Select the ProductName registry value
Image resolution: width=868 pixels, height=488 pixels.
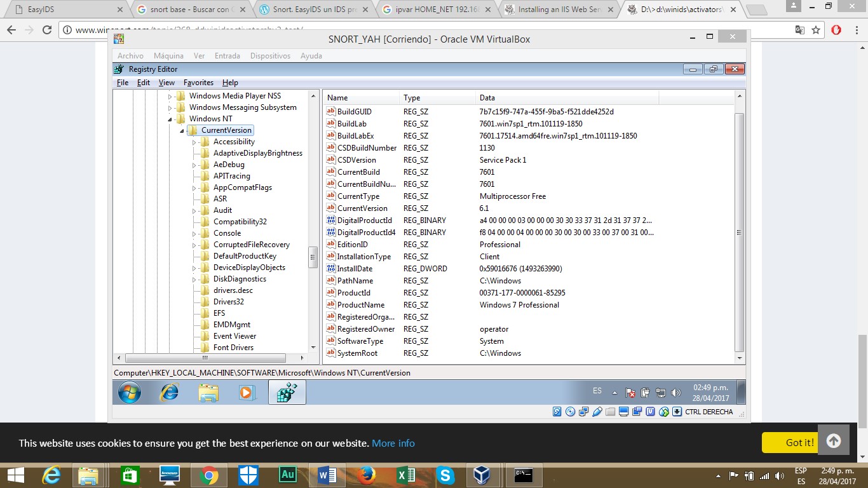(x=360, y=305)
